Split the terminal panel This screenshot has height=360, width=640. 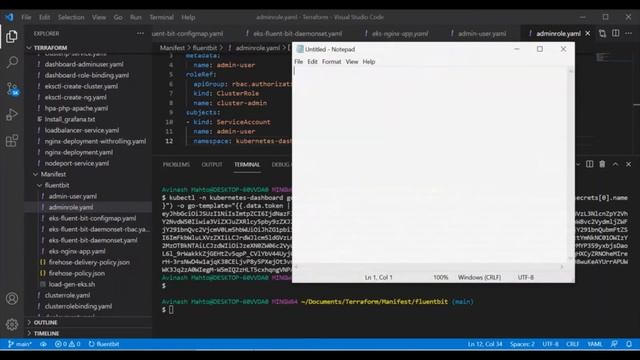(590, 164)
